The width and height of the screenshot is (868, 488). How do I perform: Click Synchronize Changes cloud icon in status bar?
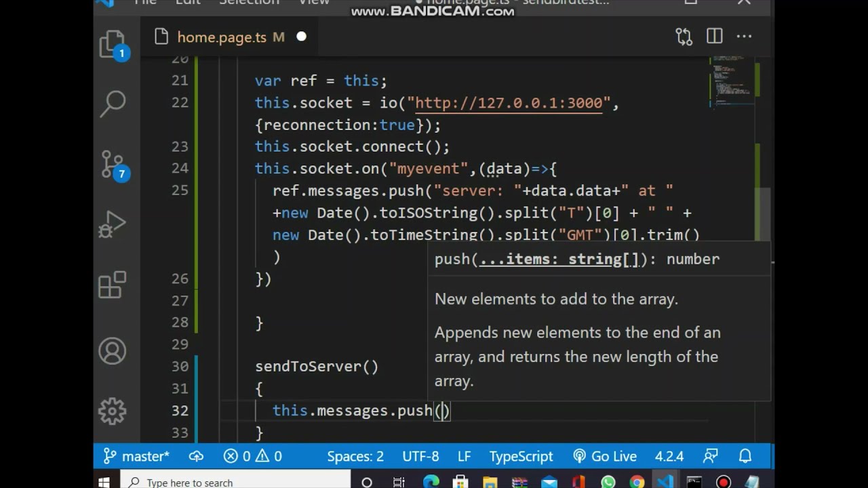196,456
